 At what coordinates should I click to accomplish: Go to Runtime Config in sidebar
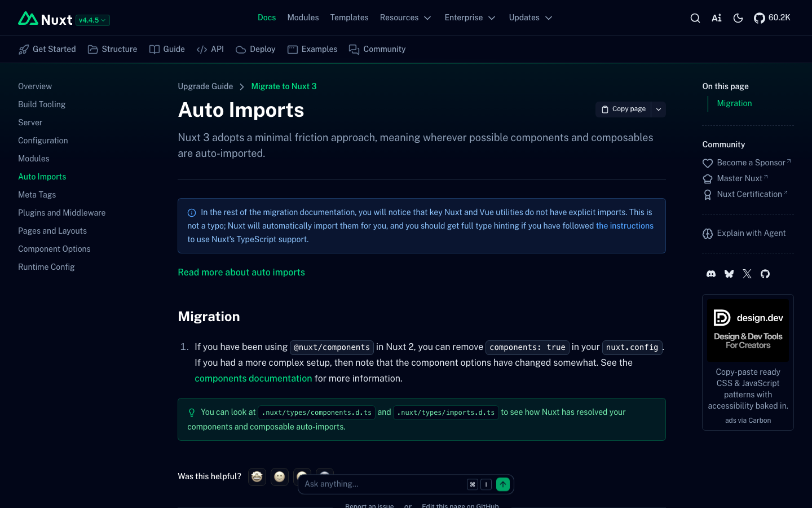46,267
